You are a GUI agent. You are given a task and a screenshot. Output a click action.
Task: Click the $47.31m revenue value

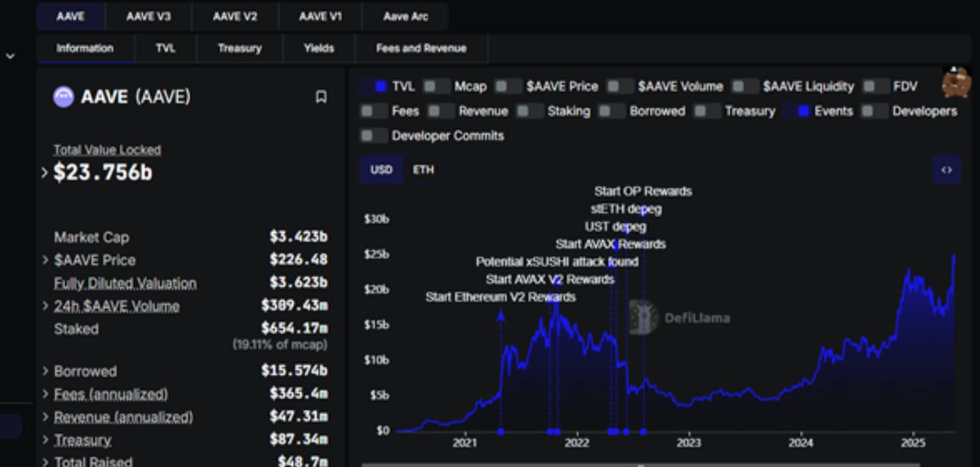point(298,417)
